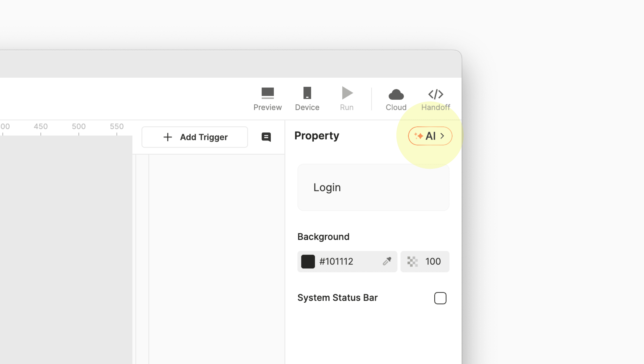
Task: Click the opacity checkerboard icon
Action: point(412,262)
